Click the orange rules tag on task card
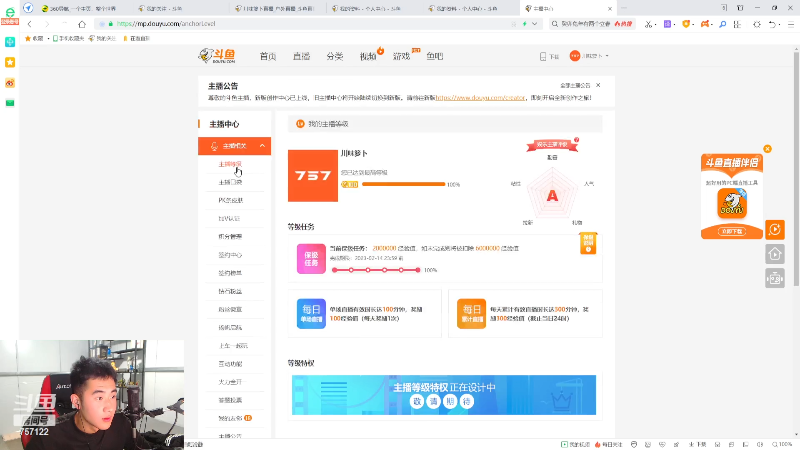 [588, 243]
